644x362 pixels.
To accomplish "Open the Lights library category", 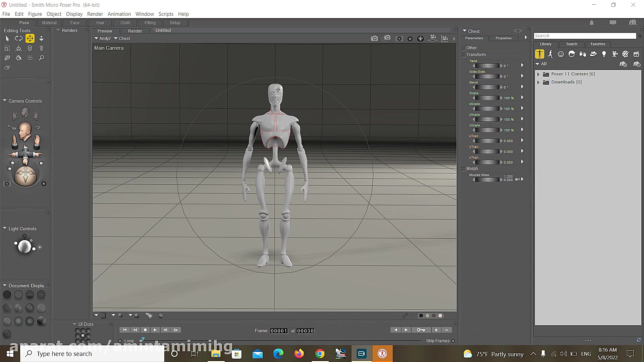I will [604, 54].
